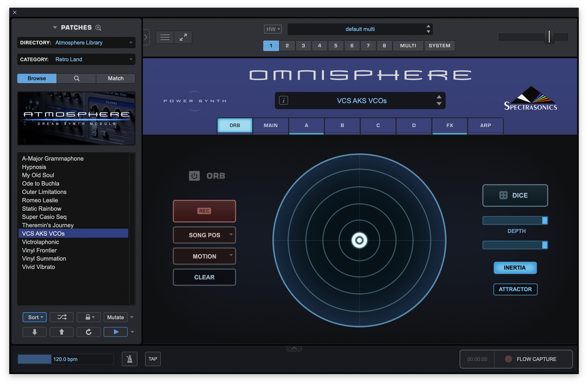Screen dimensions: 588x385
Task: Open the arrow beside audition play button
Action: click(x=132, y=332)
